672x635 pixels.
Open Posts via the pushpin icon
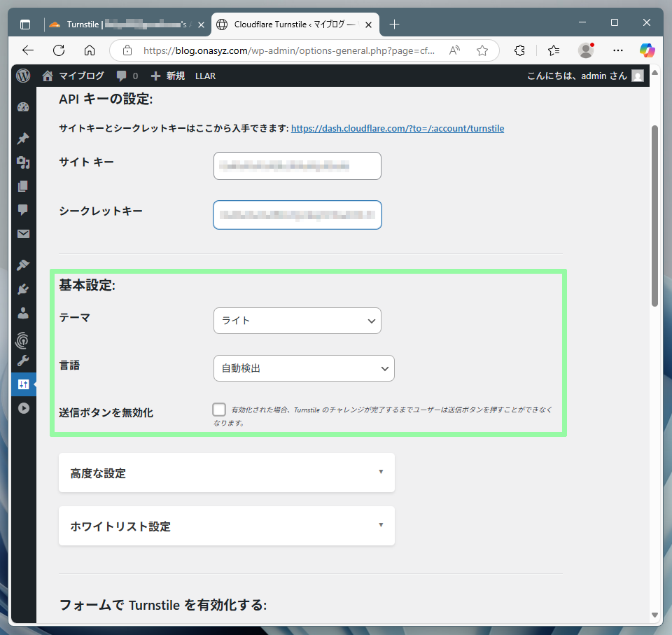(x=23, y=139)
